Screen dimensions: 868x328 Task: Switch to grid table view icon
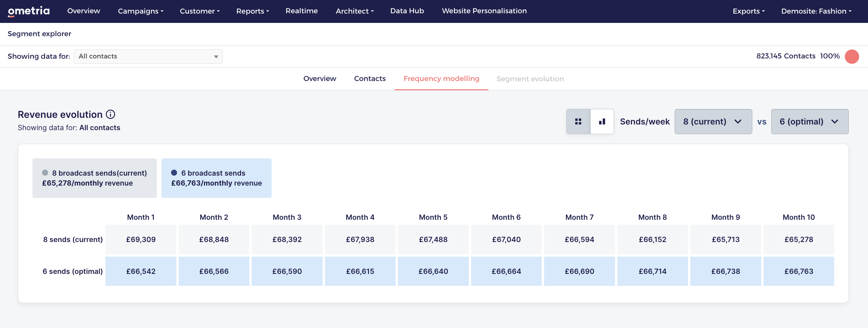click(x=578, y=122)
